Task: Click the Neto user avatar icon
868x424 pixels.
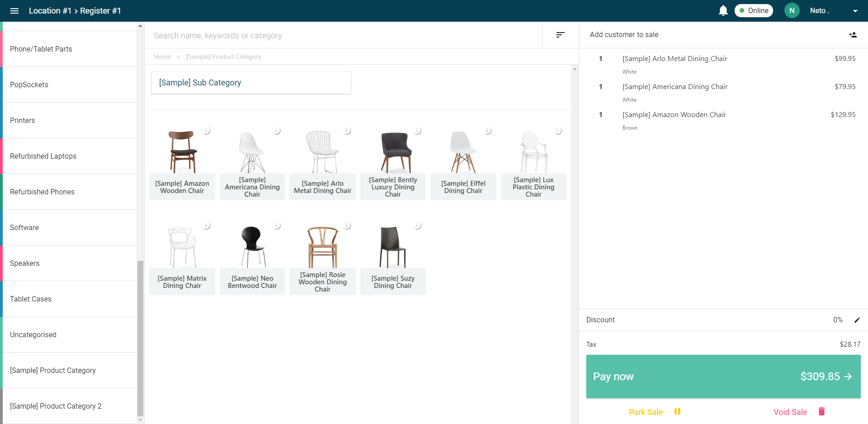Action: coord(792,10)
